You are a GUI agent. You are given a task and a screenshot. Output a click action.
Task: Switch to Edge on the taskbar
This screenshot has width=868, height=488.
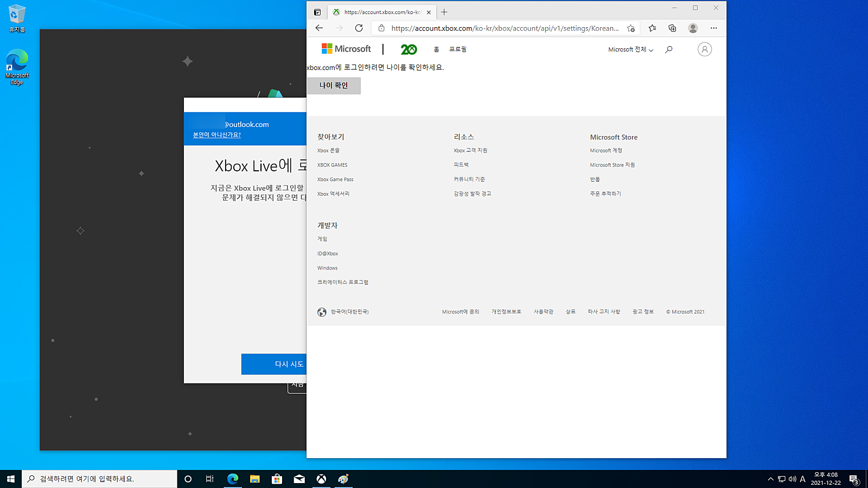click(x=233, y=479)
